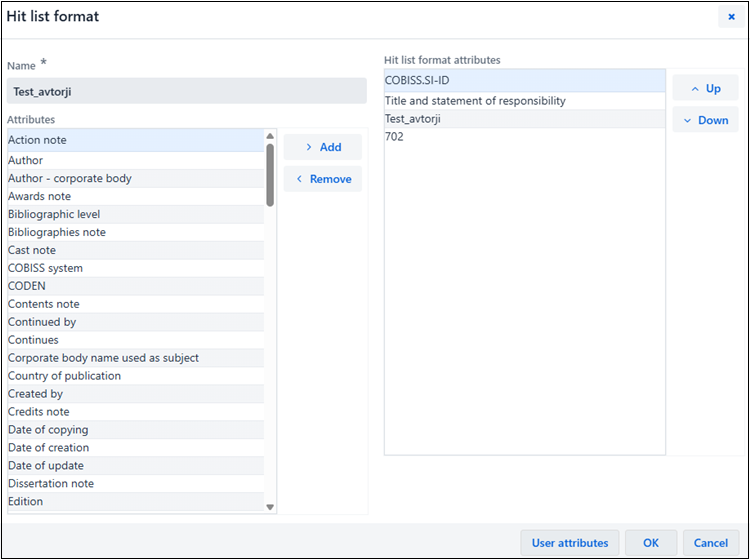Select Bibliographic level attribute
750x559 pixels.
[136, 214]
